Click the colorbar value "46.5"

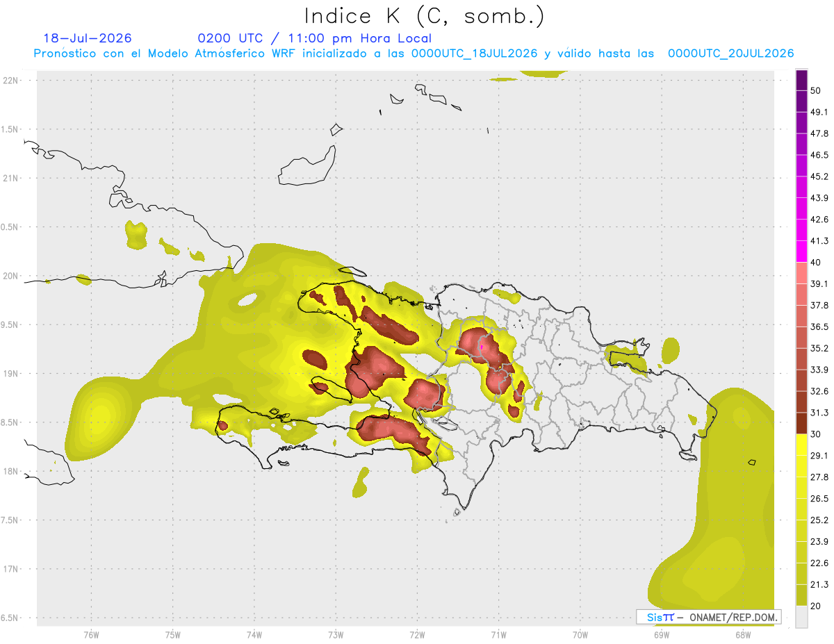819,155
